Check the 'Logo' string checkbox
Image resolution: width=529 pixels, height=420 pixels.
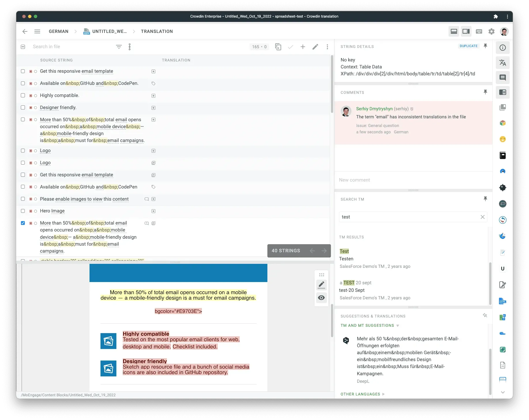23,150
